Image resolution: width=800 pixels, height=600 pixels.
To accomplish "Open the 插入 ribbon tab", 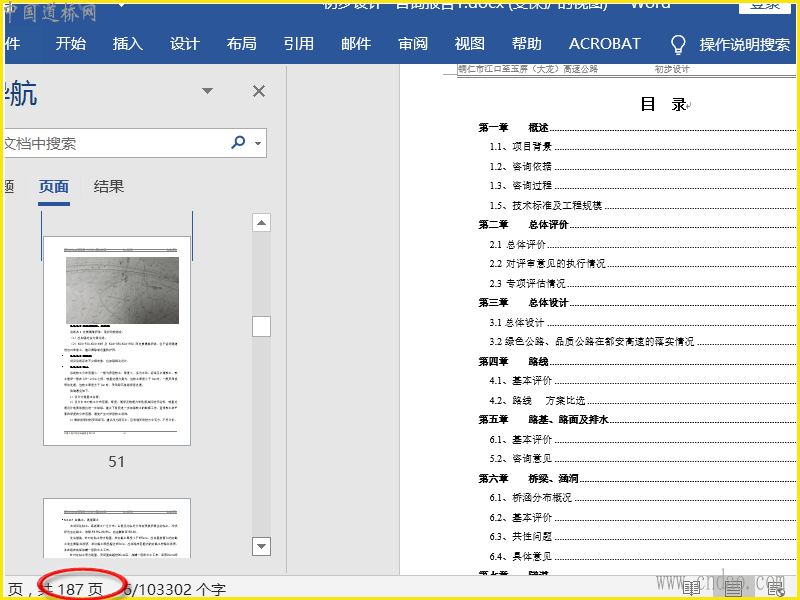I will [x=128, y=44].
